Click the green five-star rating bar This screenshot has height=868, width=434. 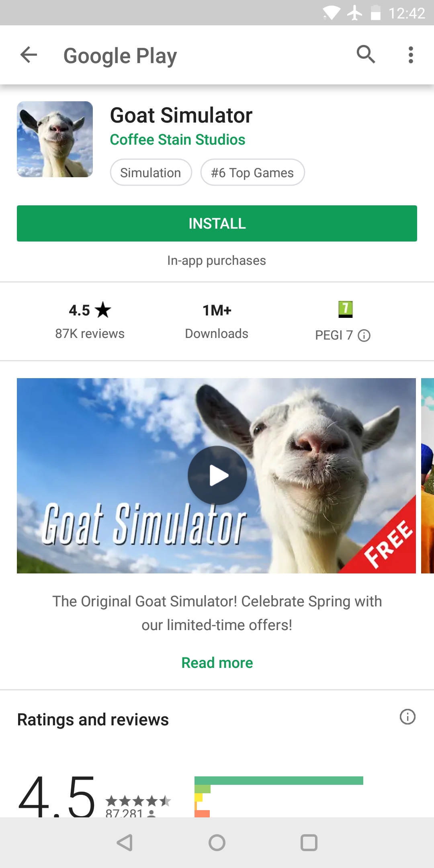tap(279, 780)
